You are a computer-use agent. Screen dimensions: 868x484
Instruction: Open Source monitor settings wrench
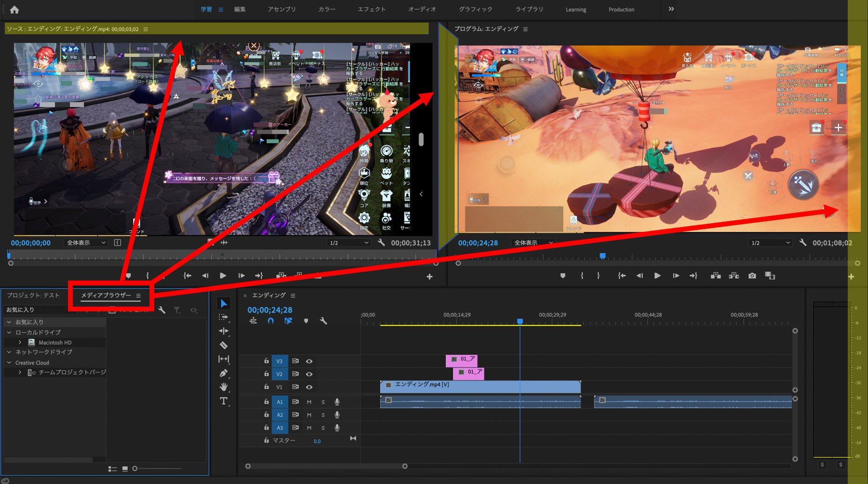(x=381, y=242)
